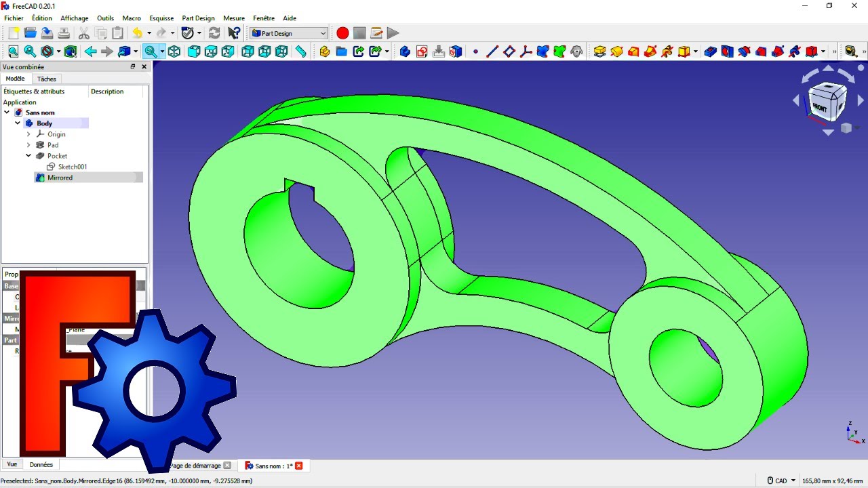Click the Paste clipboard icon

(117, 33)
